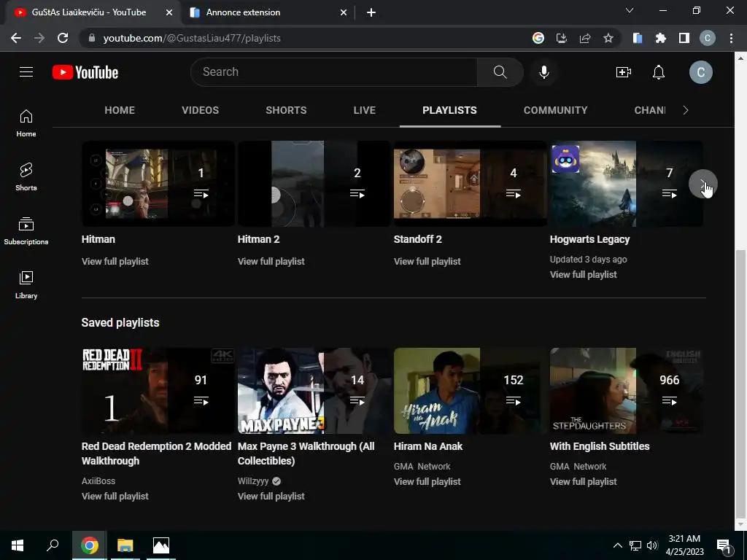This screenshot has height=560, width=747.
Task: Go back in browser
Action: (16, 38)
